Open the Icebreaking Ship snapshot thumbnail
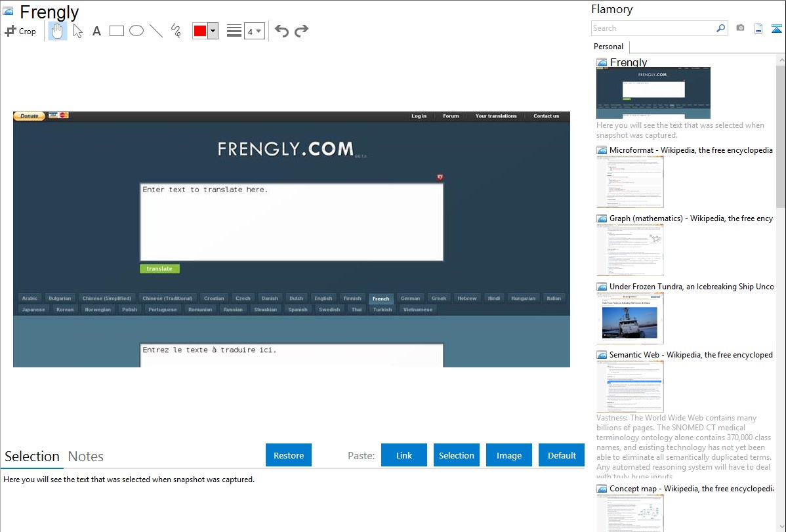Image resolution: width=786 pixels, height=532 pixels. 630,318
